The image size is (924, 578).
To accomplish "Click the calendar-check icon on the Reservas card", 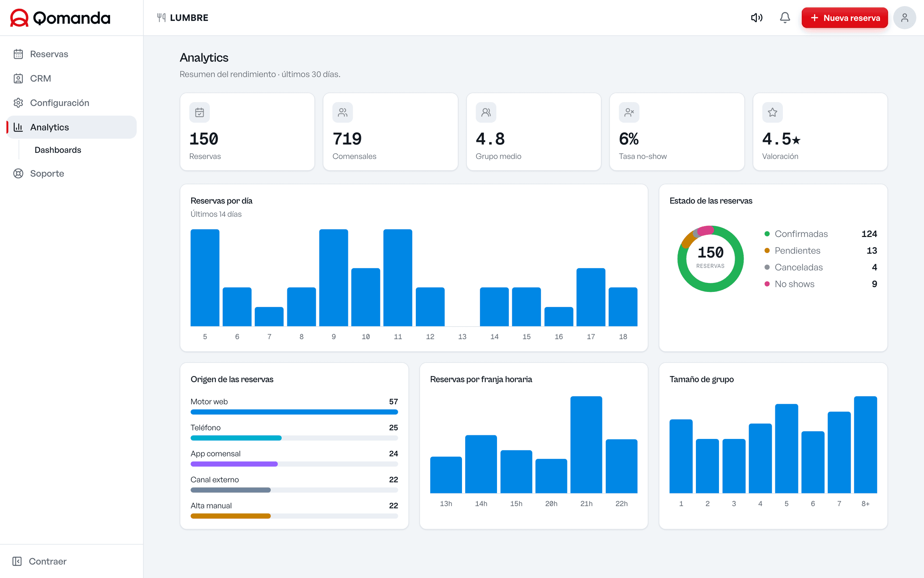I will pyautogui.click(x=199, y=112).
